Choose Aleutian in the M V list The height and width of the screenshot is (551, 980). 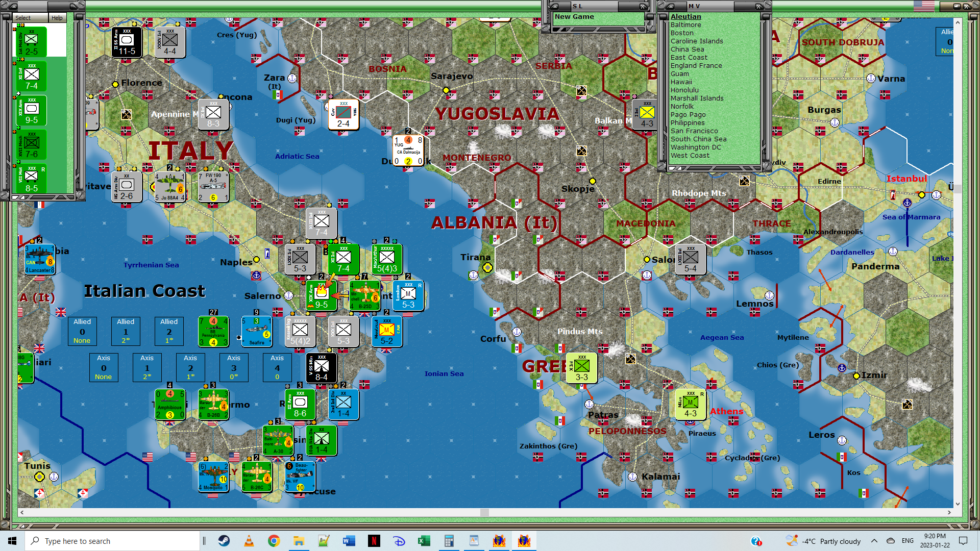click(x=685, y=17)
